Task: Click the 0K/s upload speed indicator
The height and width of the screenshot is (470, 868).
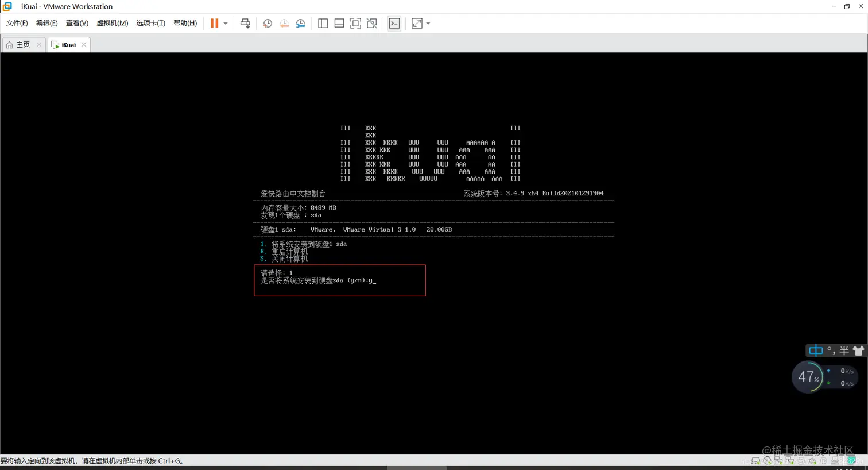Action: click(x=842, y=371)
